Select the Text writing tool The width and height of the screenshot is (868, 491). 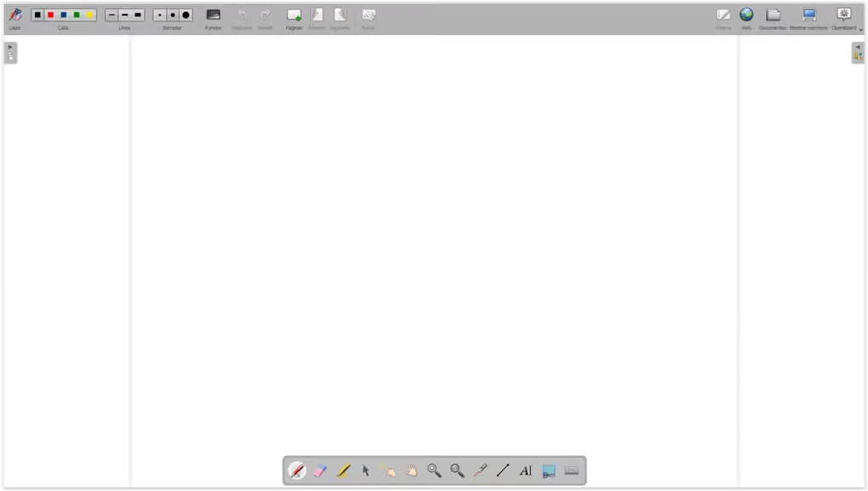[x=526, y=471]
